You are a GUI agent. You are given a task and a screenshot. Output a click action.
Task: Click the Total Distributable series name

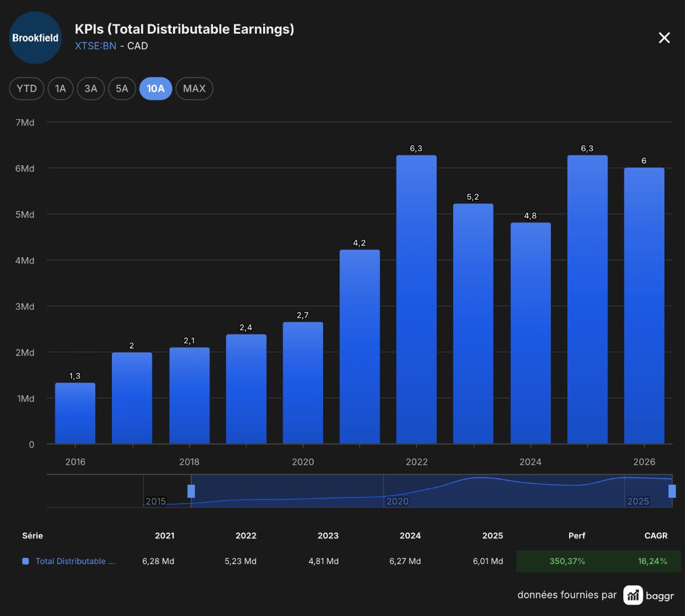[75, 561]
